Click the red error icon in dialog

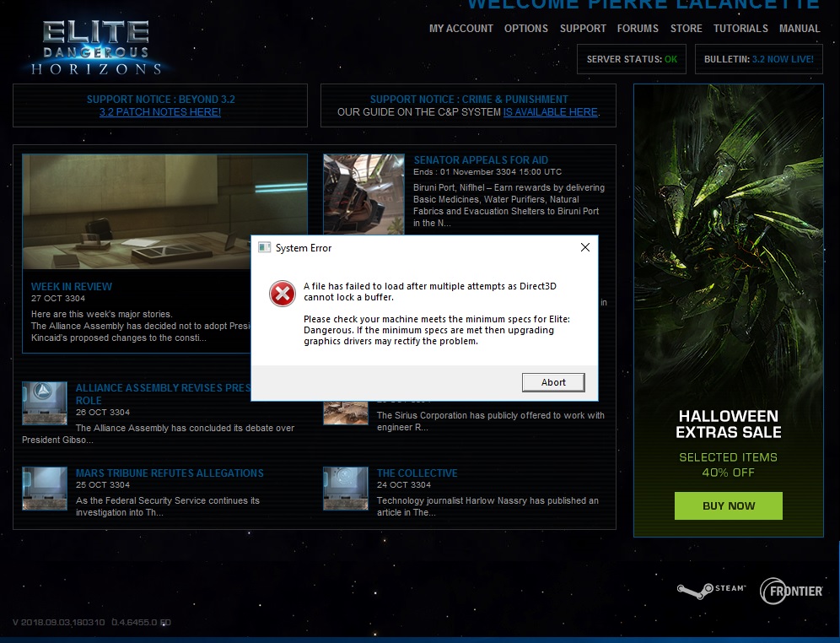click(283, 293)
